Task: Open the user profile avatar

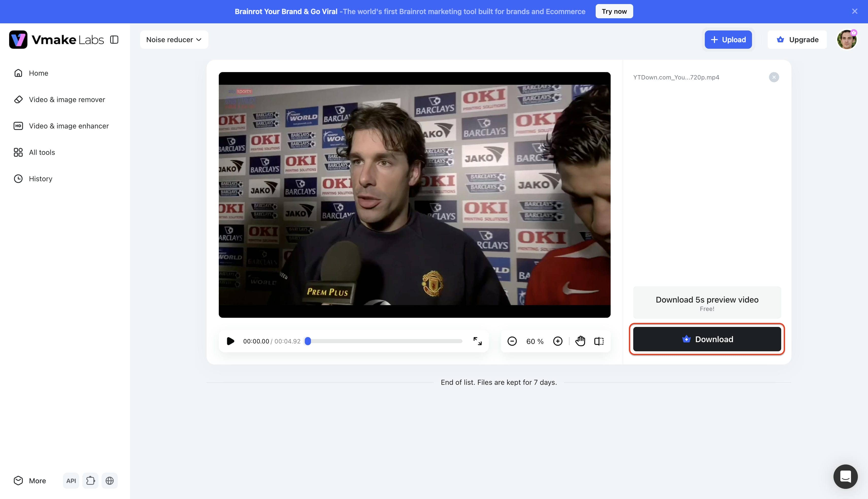Action: 847,39
